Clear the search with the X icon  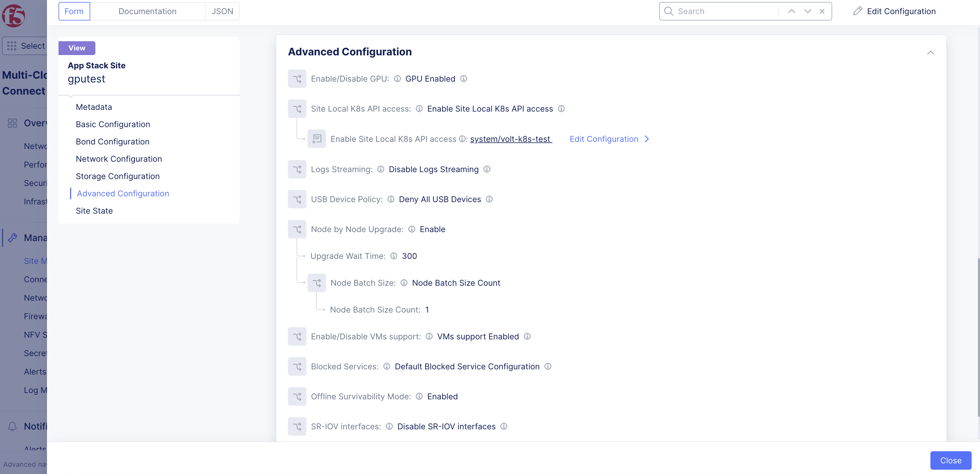pyautogui.click(x=822, y=11)
